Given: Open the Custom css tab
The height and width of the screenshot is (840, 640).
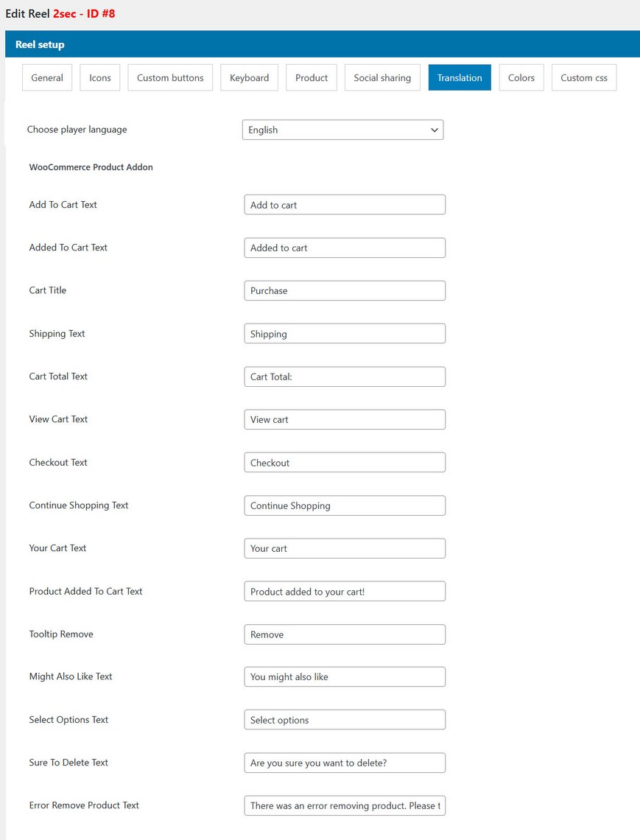Looking at the screenshot, I should [x=584, y=77].
